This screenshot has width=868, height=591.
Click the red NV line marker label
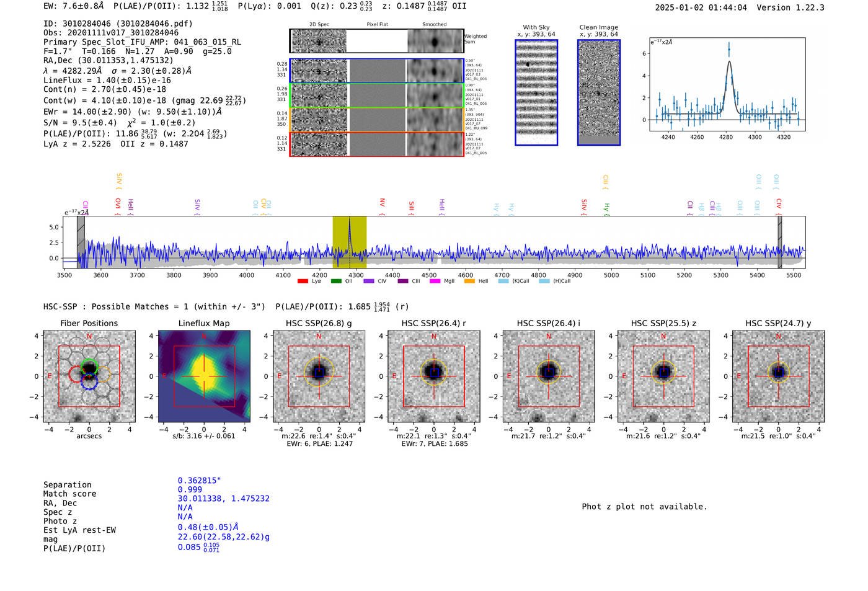point(383,203)
